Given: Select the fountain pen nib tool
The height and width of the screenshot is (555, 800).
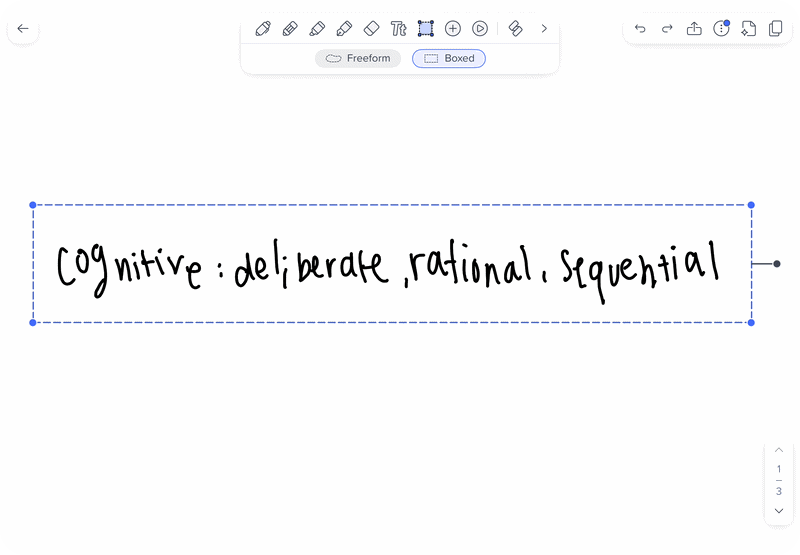Looking at the screenshot, I should click(344, 29).
